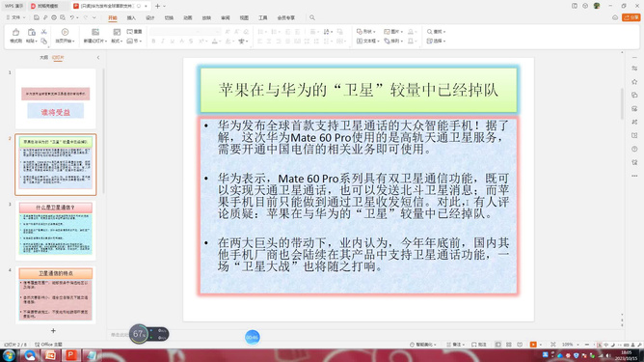Toggle Underline formatting
The width and height of the screenshot is (644, 362).
(x=173, y=42)
